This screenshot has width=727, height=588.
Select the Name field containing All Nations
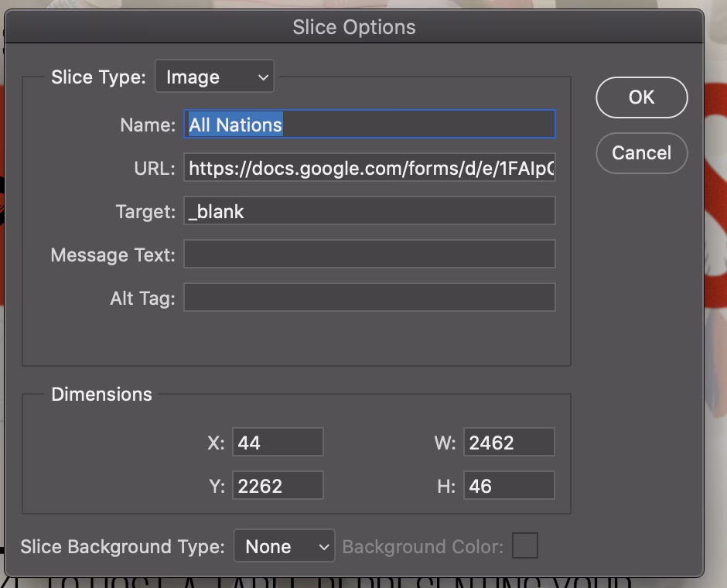370,124
